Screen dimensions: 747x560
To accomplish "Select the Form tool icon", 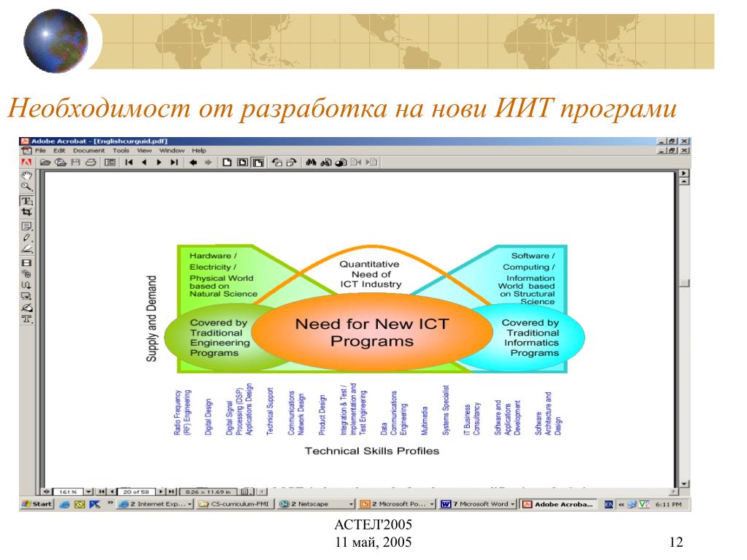I will click(27, 297).
